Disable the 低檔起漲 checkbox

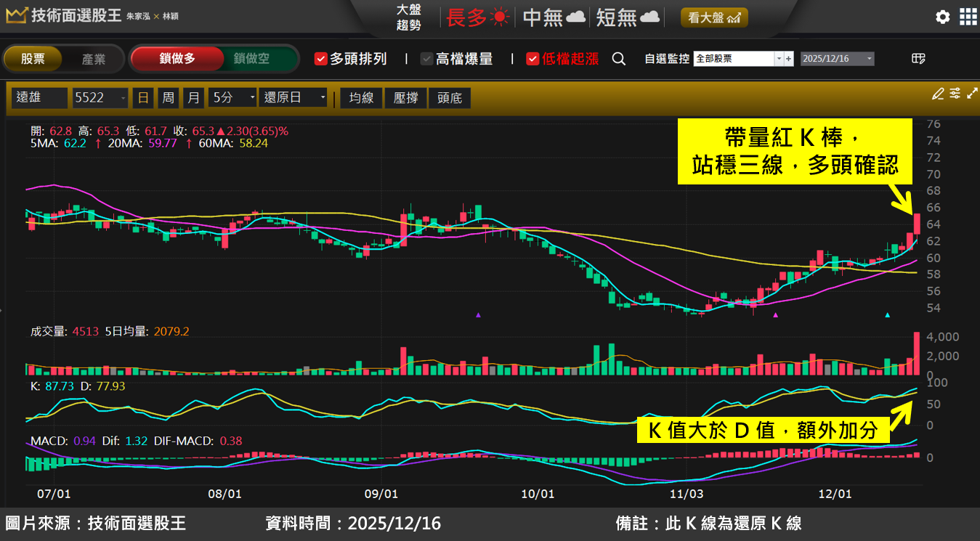tap(534, 59)
